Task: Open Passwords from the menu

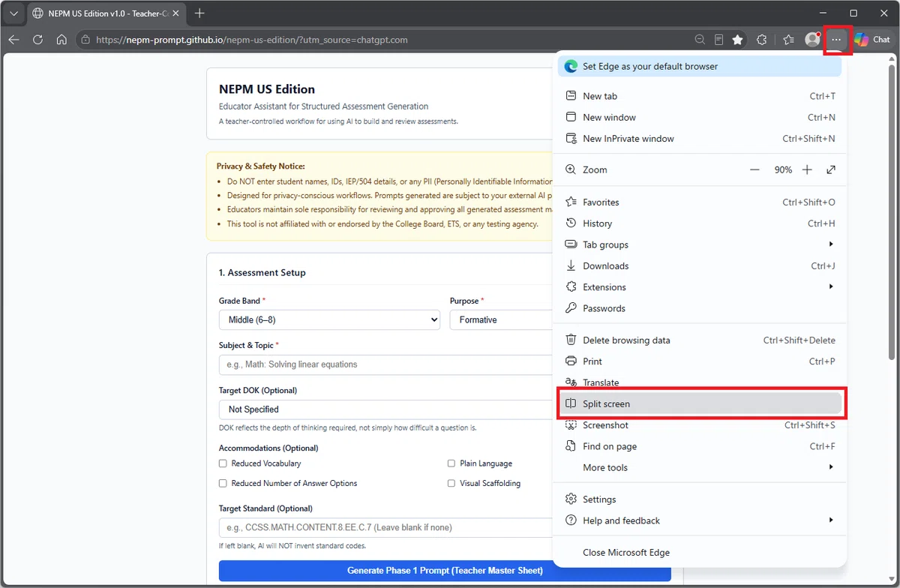Action: [699, 307]
